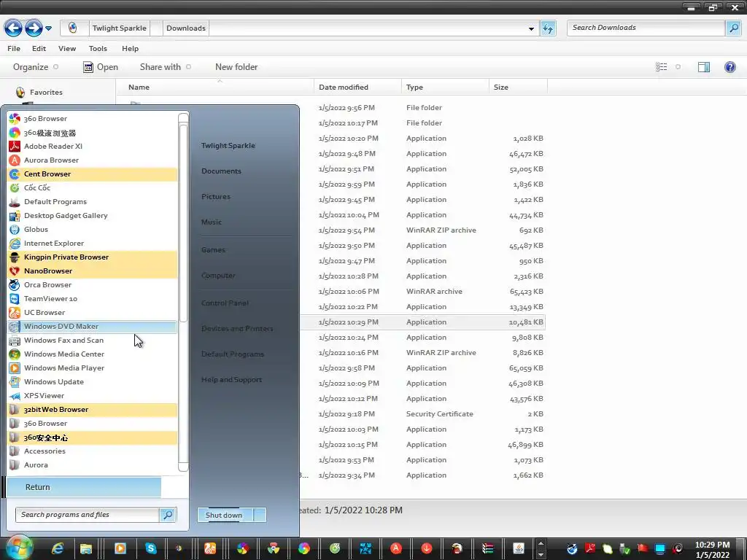Click the Start orb button

pyautogui.click(x=19, y=547)
